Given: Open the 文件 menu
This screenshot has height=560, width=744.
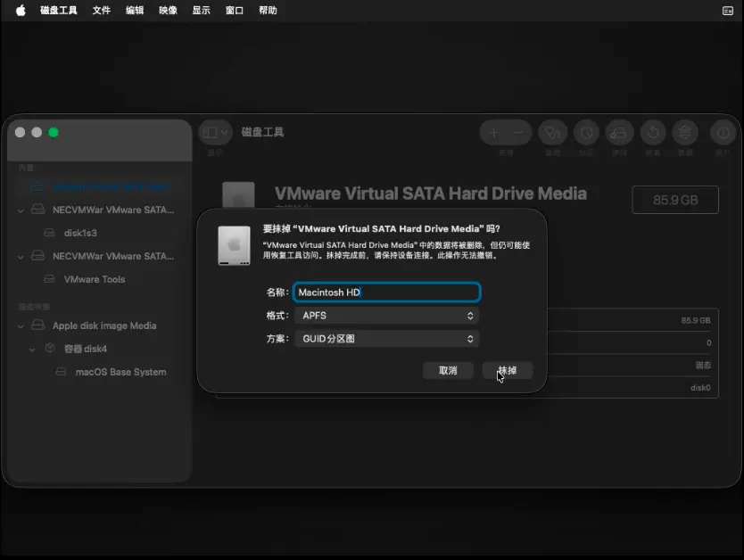Looking at the screenshot, I should pyautogui.click(x=102, y=11).
